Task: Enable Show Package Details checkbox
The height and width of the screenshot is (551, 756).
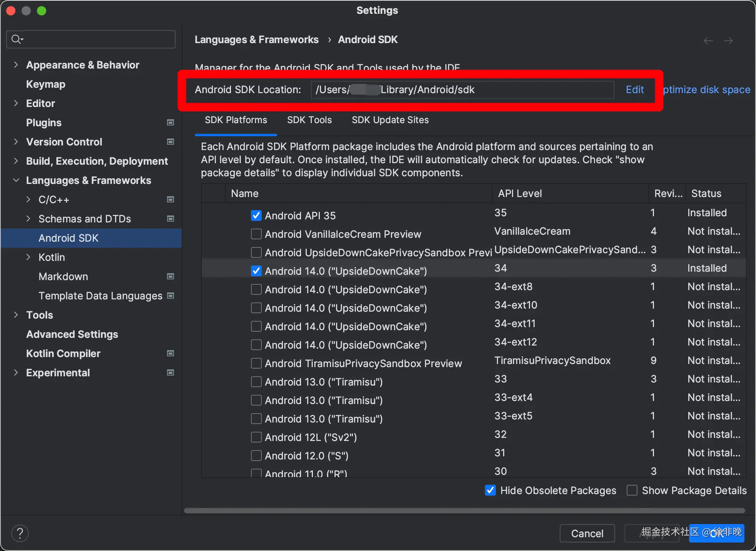Action: click(x=632, y=490)
